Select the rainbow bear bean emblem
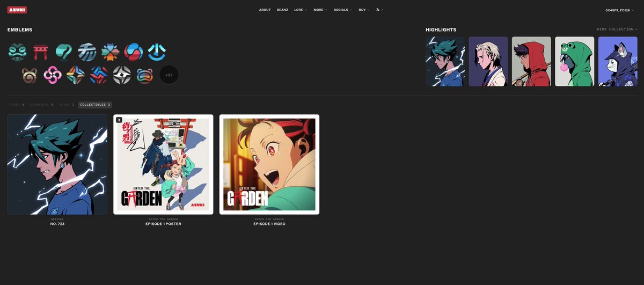The width and height of the screenshot is (644, 285). [145, 75]
